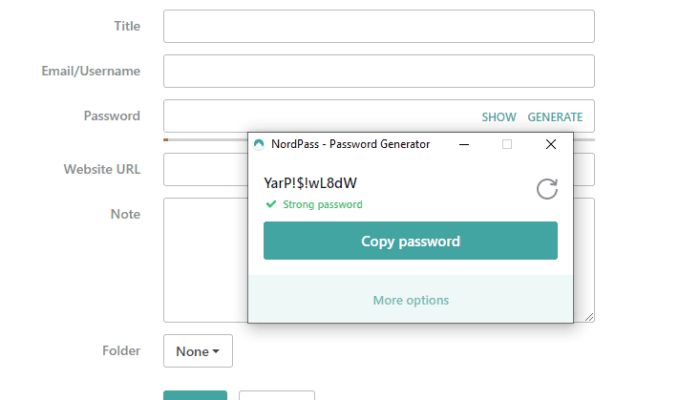
Task: Click the teal button below Folder
Action: [195, 395]
